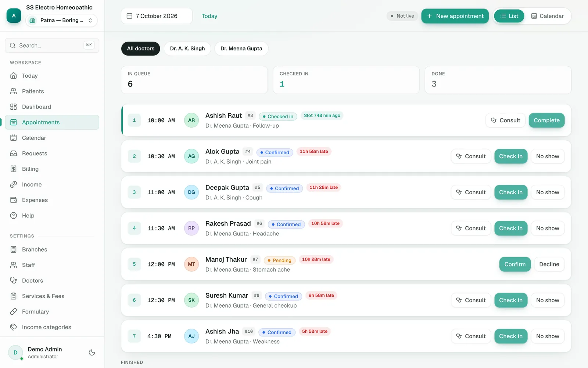This screenshot has width=588, height=368.
Task: Open Expenses section
Action: (x=52, y=200)
